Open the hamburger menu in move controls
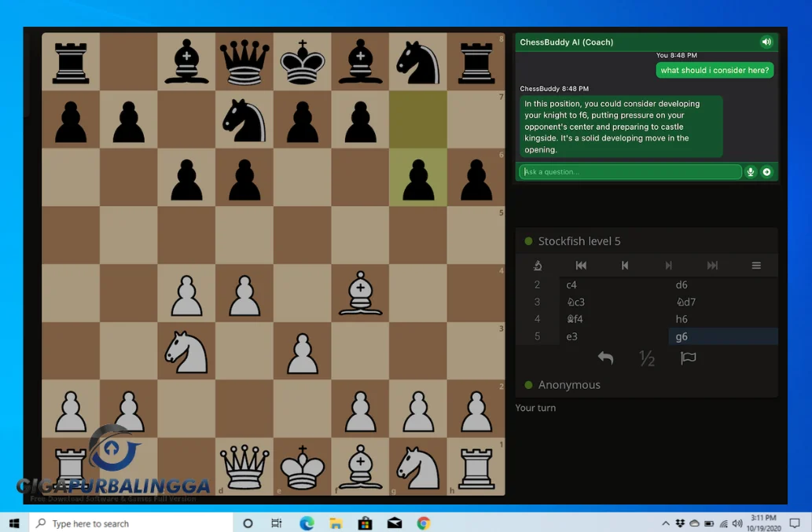812x532 pixels. click(x=756, y=266)
